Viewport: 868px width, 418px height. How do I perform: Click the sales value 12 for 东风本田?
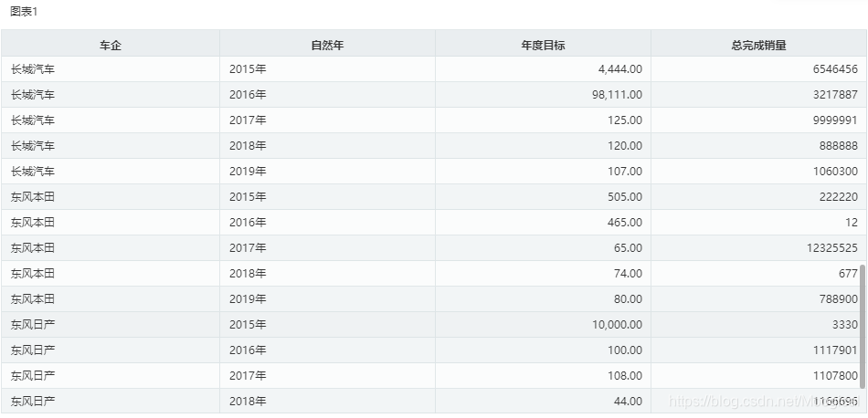[852, 223]
